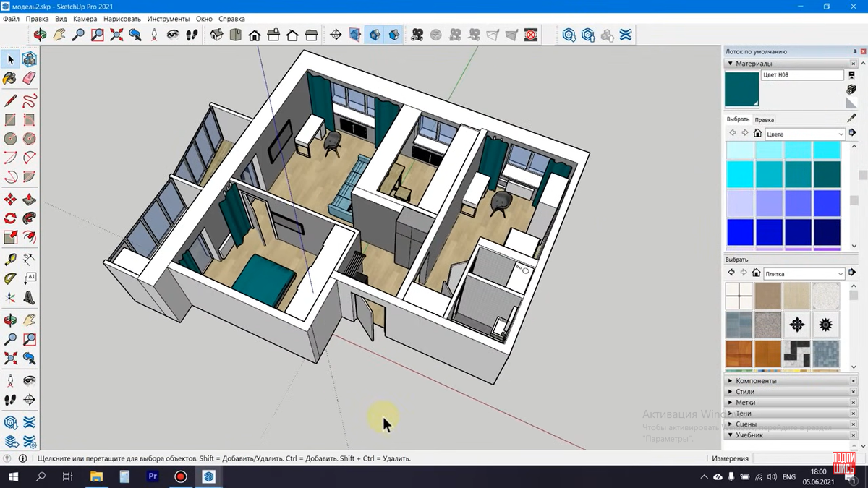Image resolution: width=868 pixels, height=488 pixels.
Task: Pick the pure blue color swatch
Action: click(740, 233)
